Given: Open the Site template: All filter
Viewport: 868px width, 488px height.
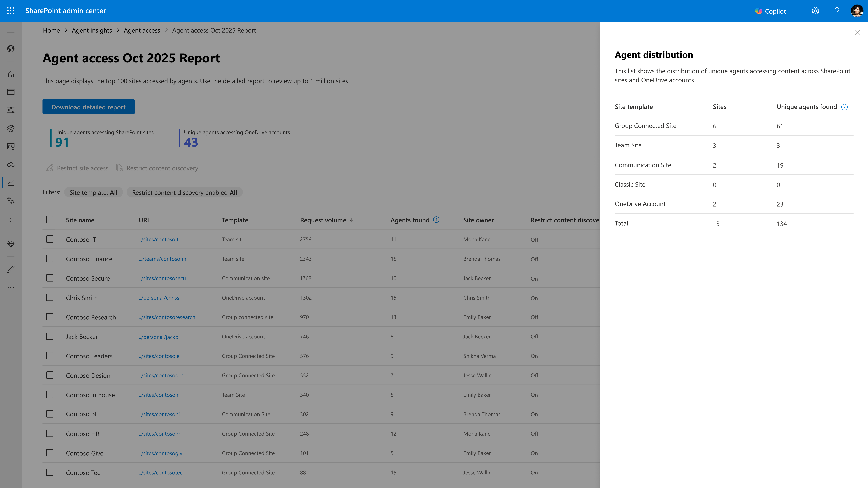Looking at the screenshot, I should (x=93, y=192).
